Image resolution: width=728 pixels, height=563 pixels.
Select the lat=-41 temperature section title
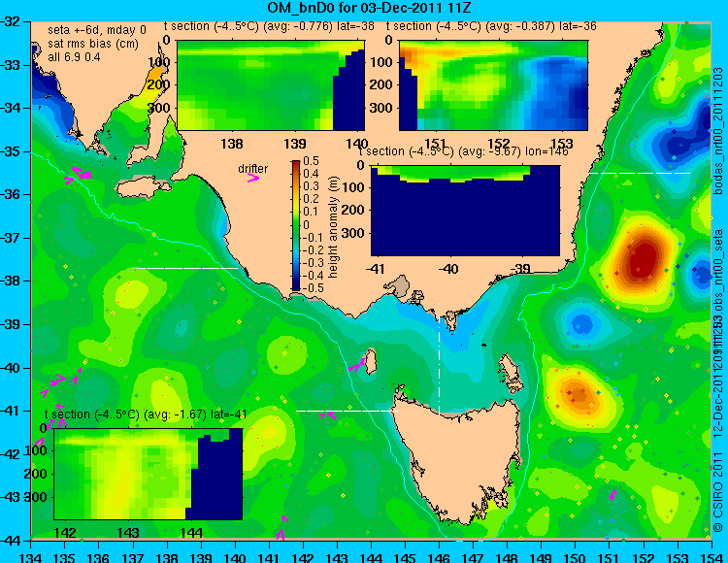coord(146,414)
